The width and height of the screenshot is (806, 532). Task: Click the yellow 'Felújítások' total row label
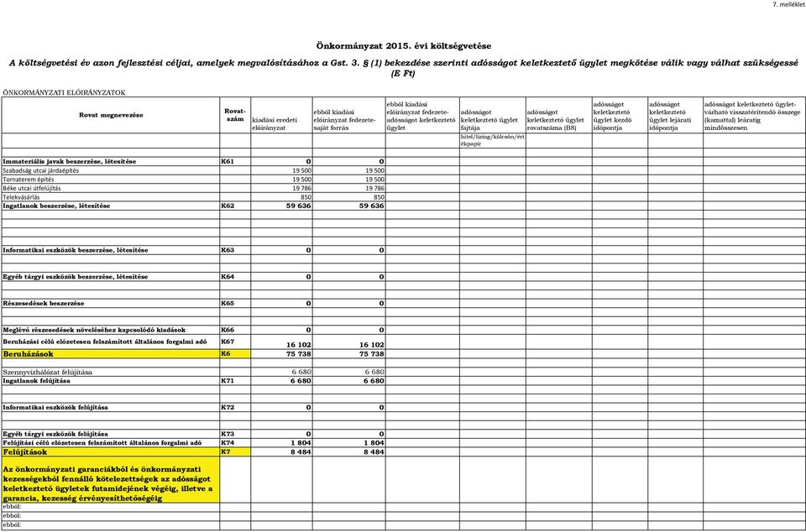pos(111,452)
